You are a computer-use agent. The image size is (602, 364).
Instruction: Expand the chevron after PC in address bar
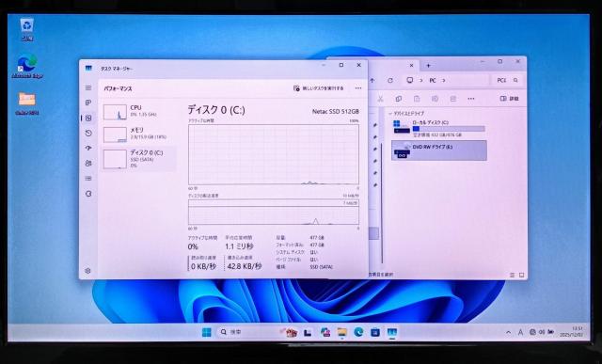[x=444, y=80]
